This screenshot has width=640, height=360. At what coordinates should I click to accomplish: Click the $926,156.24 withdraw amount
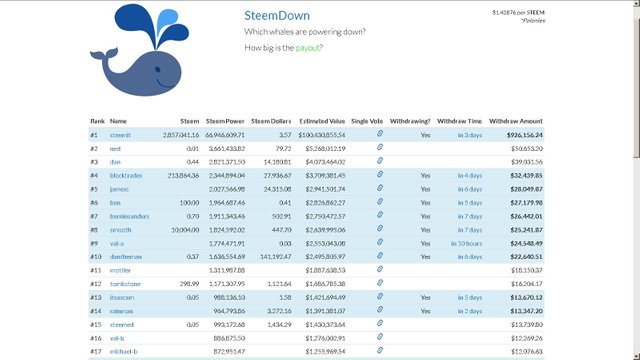click(x=525, y=135)
